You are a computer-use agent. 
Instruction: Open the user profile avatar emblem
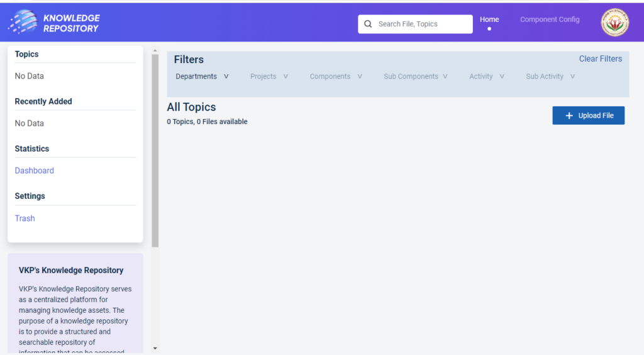point(614,23)
